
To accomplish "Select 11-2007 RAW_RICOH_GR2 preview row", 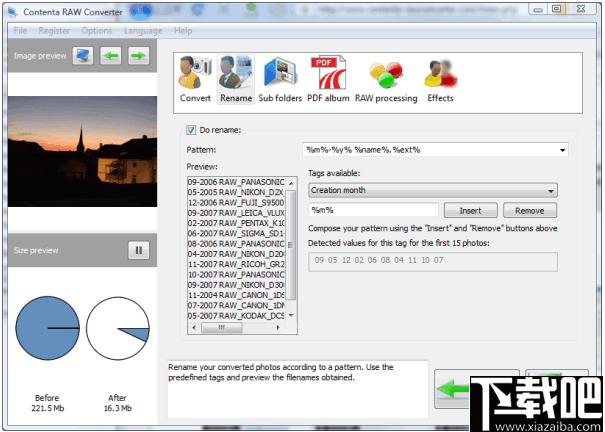I will point(236,264).
